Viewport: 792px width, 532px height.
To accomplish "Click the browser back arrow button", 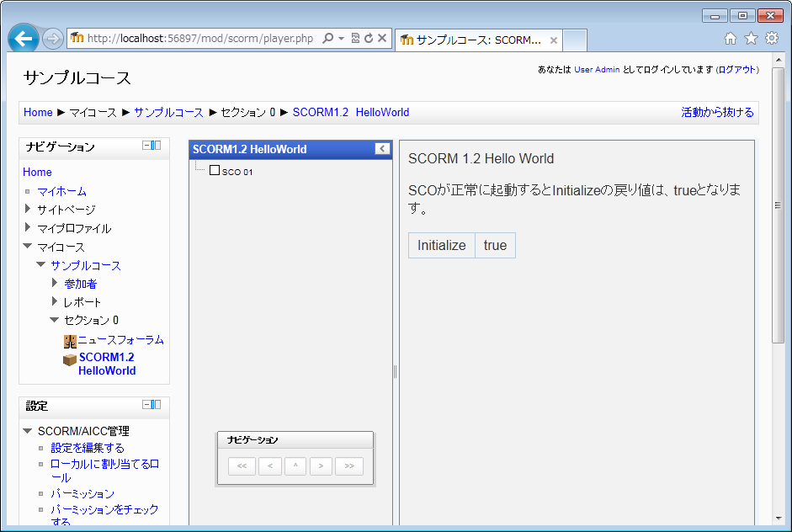I will click(24, 39).
